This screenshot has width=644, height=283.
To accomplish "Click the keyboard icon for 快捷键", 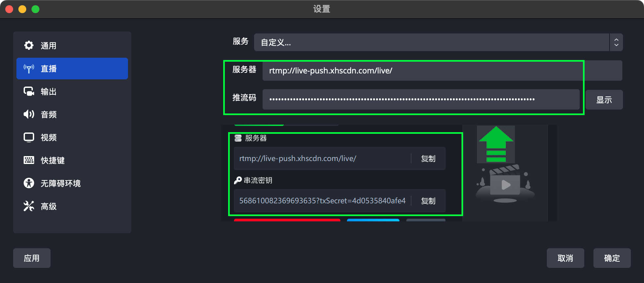I will pos(29,160).
